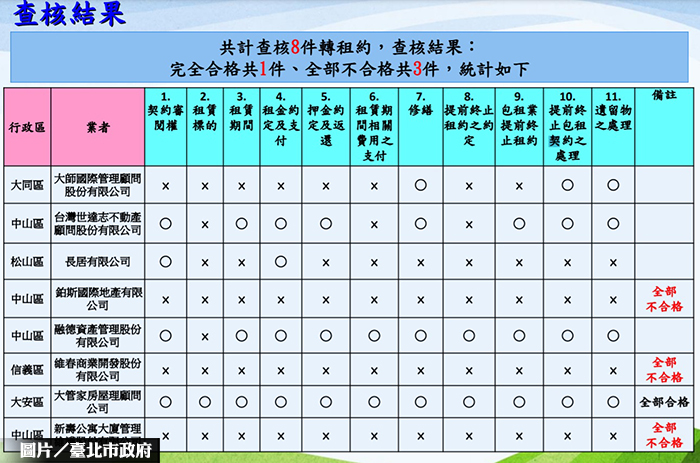Click the blue summary banner about 8件轉租約
This screenshot has width=700, height=463.
coord(349,59)
